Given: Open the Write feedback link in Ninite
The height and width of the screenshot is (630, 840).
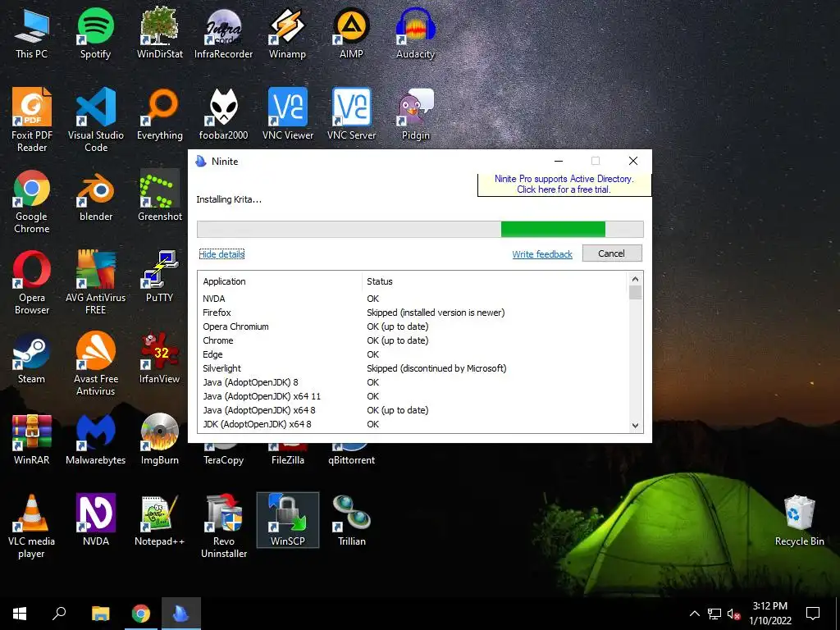Looking at the screenshot, I should point(542,254).
